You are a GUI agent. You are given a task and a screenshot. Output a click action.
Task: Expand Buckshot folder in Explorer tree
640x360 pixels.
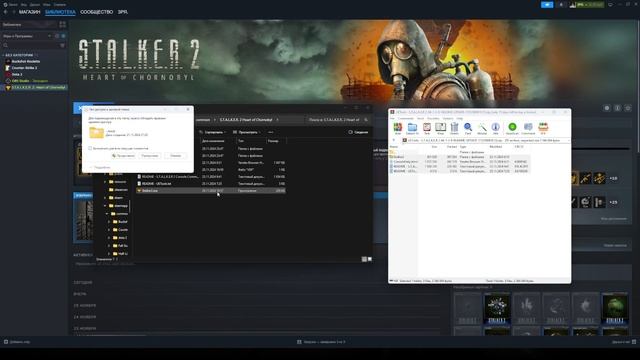[x=109, y=222]
